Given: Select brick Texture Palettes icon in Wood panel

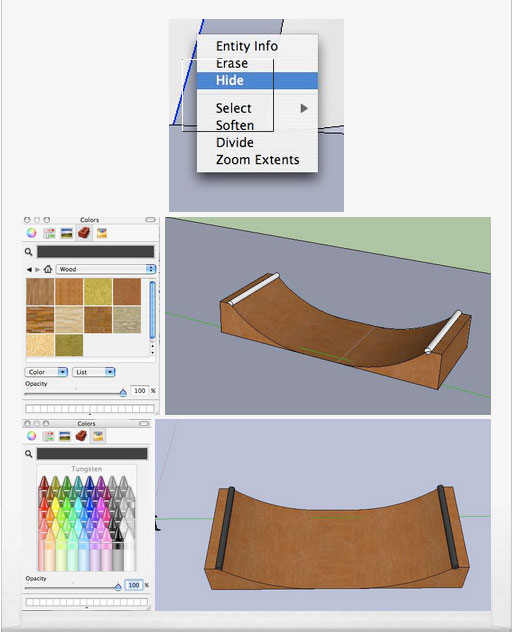Looking at the screenshot, I should [x=84, y=233].
